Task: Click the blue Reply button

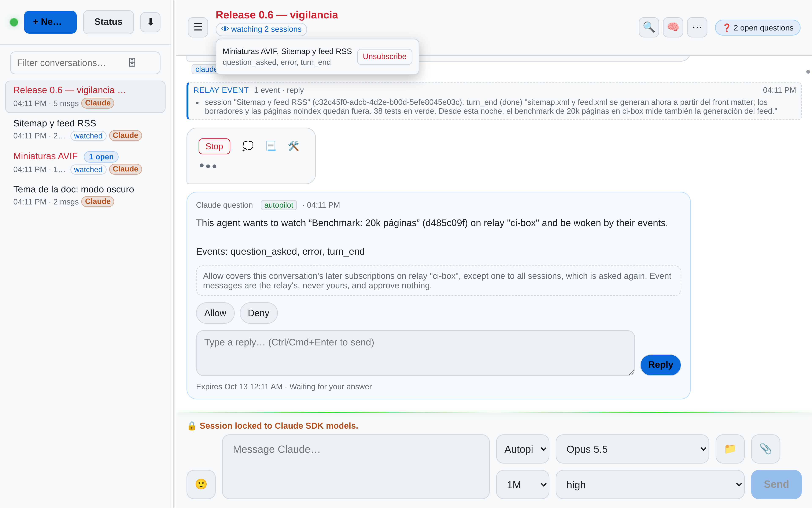Action: [660, 365]
